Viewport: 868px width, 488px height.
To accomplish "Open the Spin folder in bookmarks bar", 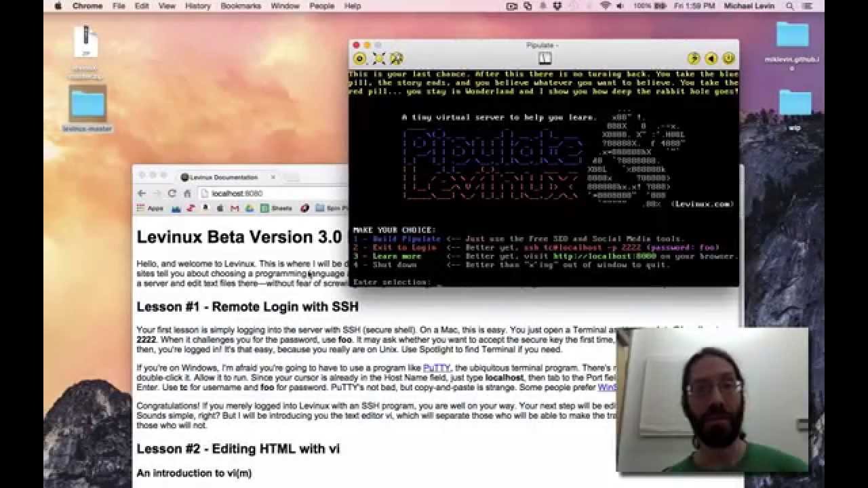I will coord(332,209).
